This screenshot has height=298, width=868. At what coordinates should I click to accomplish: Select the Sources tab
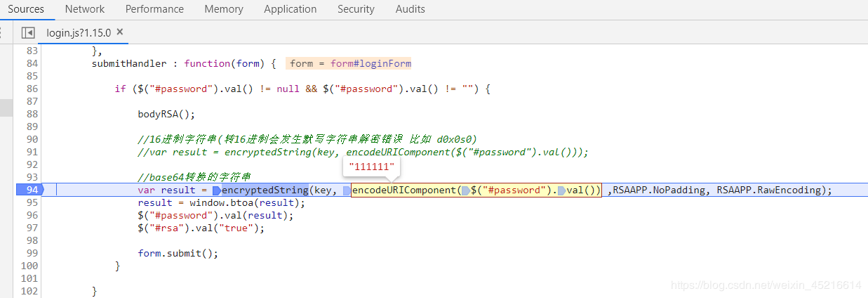coord(26,9)
